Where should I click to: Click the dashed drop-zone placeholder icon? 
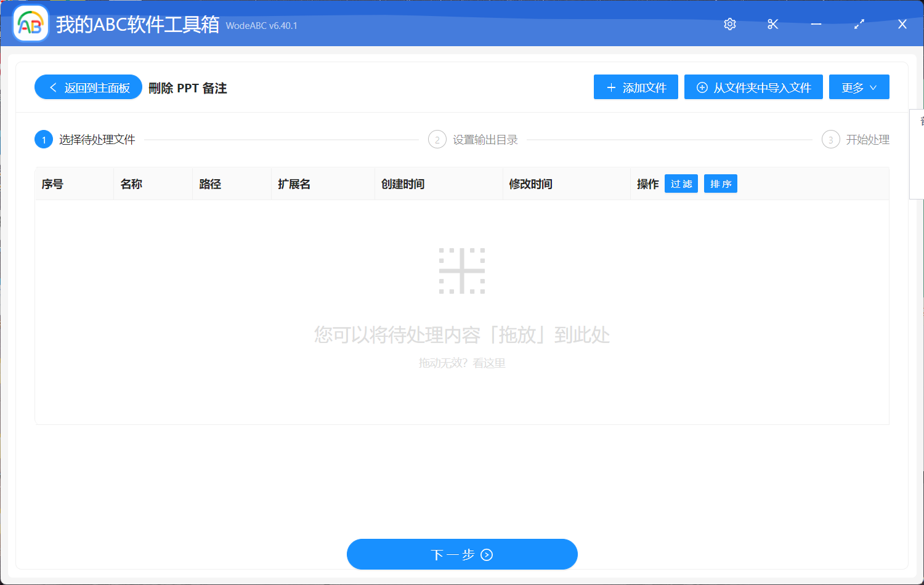pyautogui.click(x=462, y=270)
